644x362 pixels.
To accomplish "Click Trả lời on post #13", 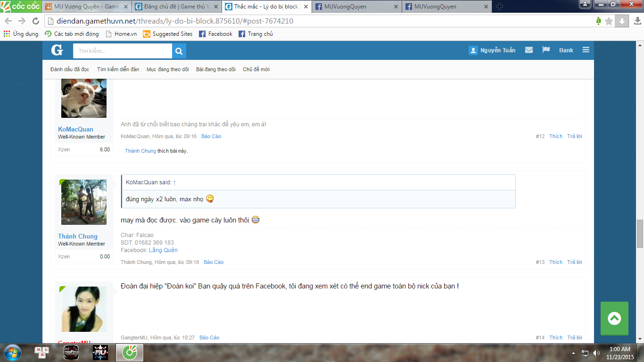I will coord(574,262).
